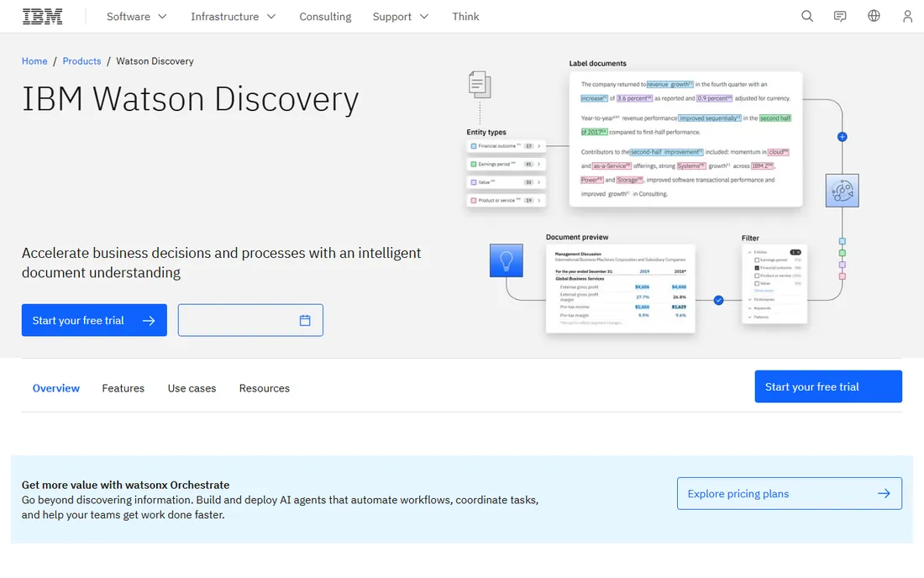Expand the Patterns section in Filter
Viewport: 924px width, 578px height.
(749, 317)
